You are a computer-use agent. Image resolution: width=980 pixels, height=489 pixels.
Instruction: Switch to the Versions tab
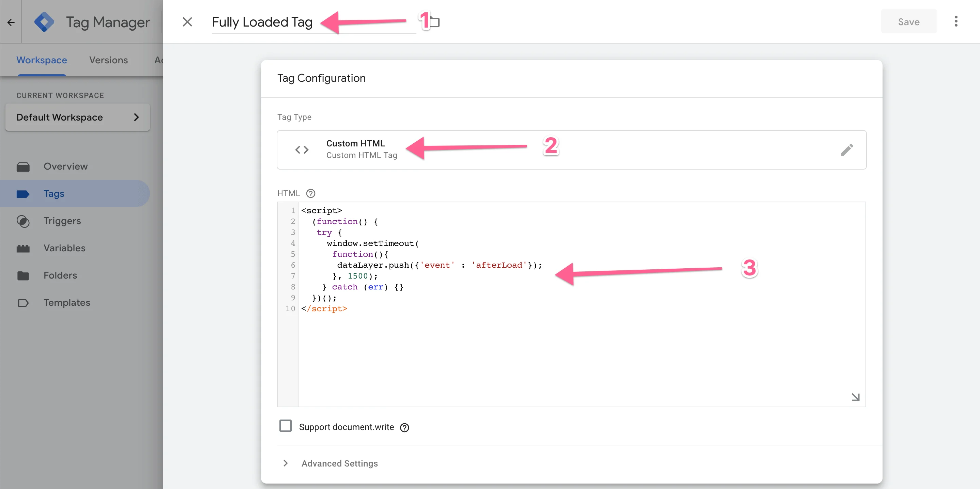click(108, 60)
